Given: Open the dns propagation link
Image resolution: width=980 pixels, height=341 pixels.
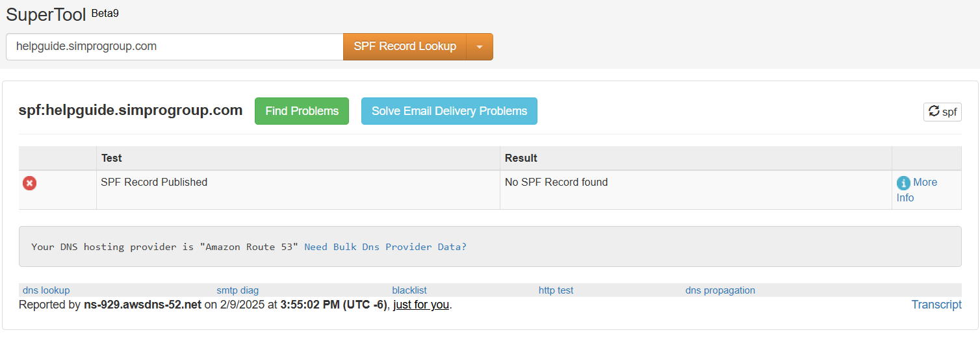Looking at the screenshot, I should (x=720, y=290).
